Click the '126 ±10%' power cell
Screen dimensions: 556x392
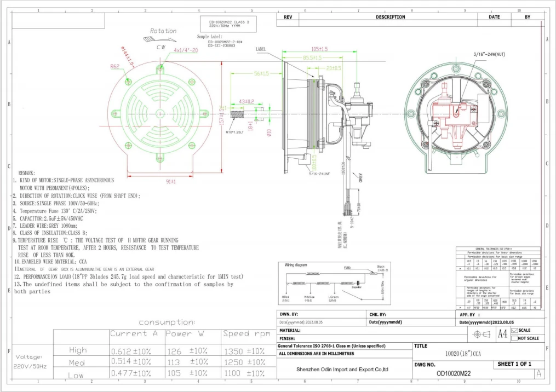click(x=187, y=351)
